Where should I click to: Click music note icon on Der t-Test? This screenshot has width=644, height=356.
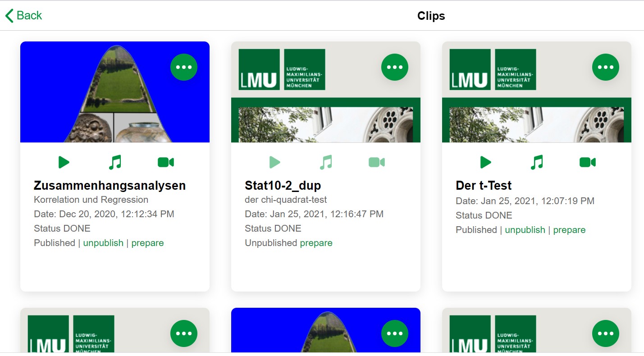(x=537, y=162)
